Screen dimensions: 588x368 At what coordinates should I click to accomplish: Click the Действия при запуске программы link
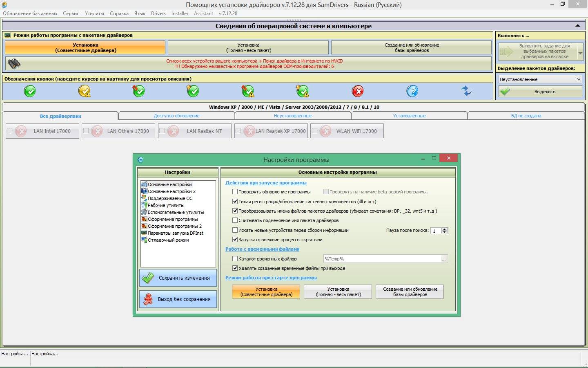point(266,183)
